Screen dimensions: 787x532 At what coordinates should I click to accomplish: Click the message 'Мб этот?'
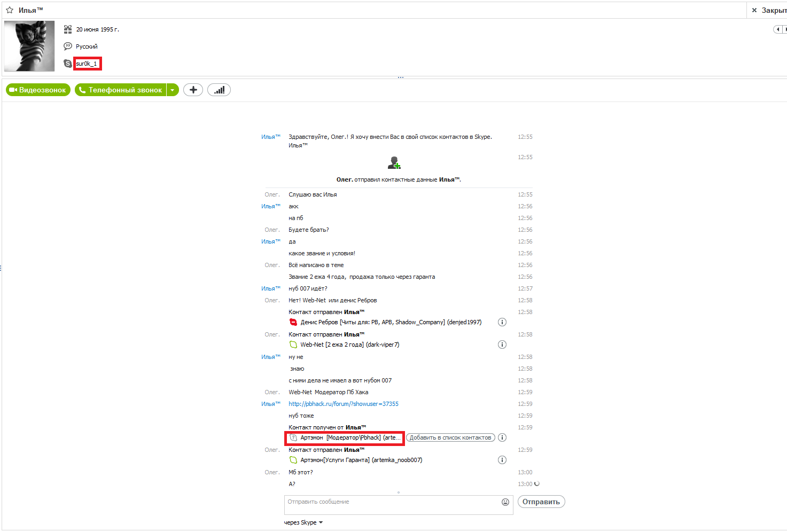(x=301, y=472)
